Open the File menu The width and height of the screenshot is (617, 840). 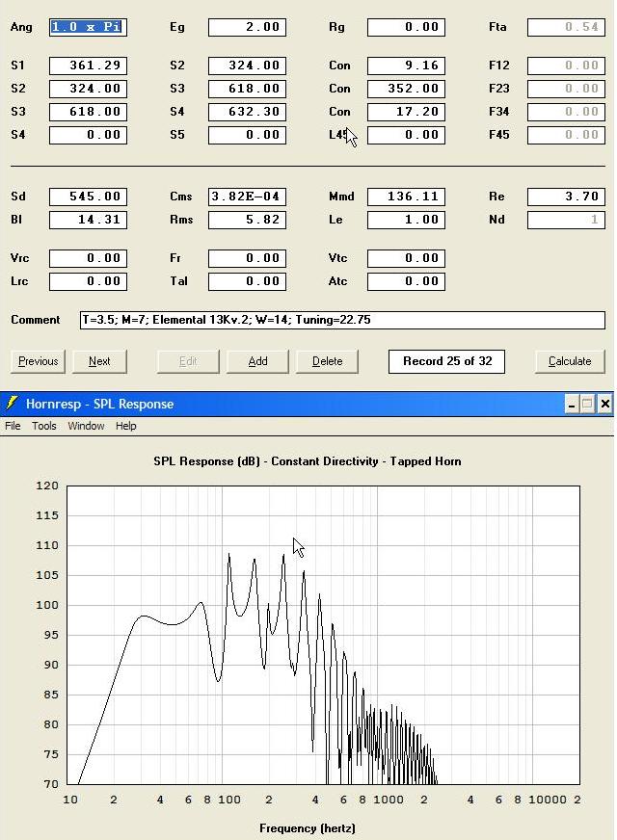pos(13,426)
